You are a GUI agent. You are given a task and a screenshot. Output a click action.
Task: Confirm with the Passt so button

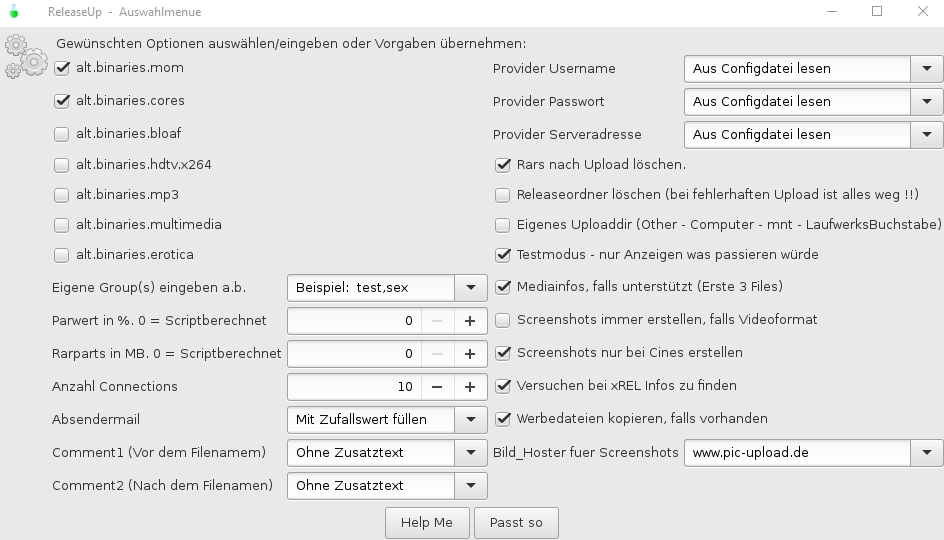point(516,523)
